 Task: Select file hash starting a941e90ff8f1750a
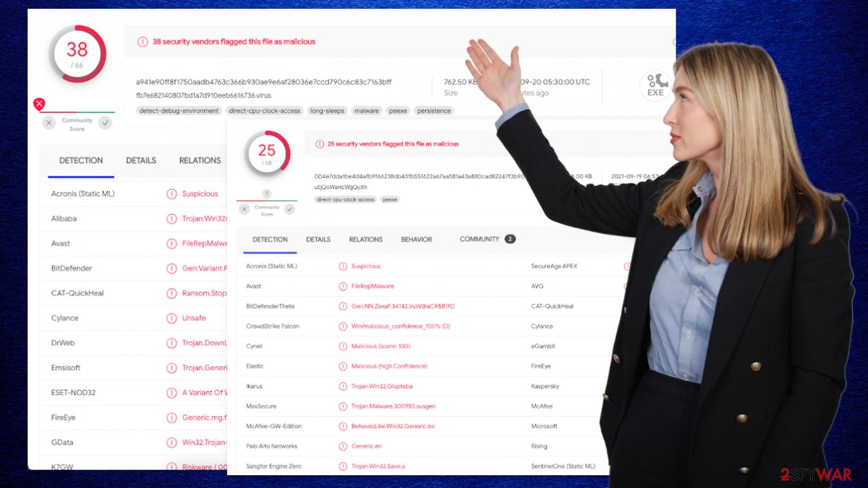264,82
